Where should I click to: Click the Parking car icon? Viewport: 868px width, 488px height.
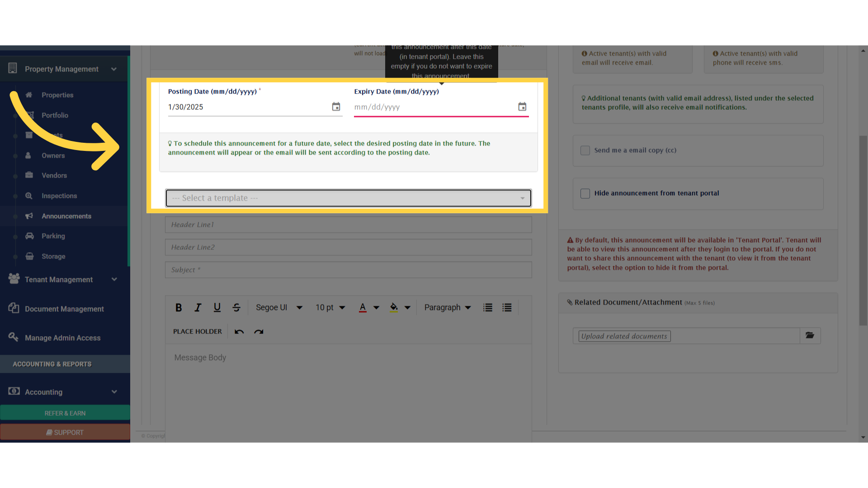coord(29,236)
